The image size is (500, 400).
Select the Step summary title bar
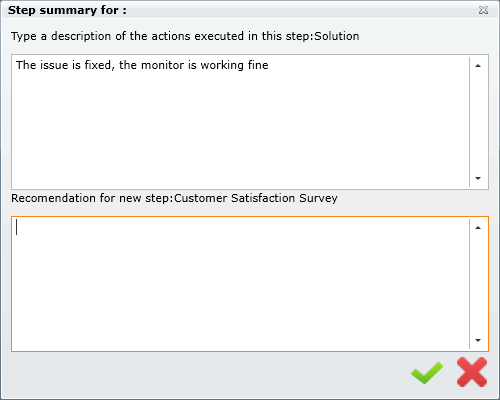pyautogui.click(x=250, y=10)
